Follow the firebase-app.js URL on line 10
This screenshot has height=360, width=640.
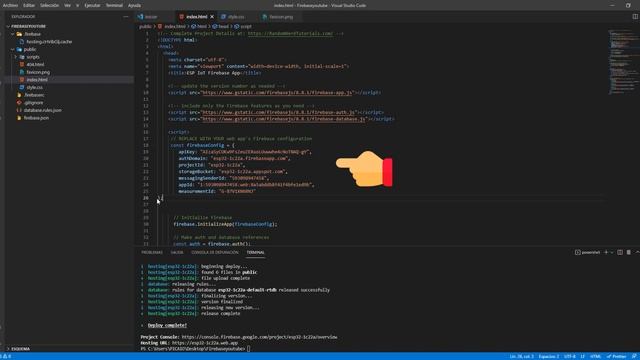tap(277, 93)
